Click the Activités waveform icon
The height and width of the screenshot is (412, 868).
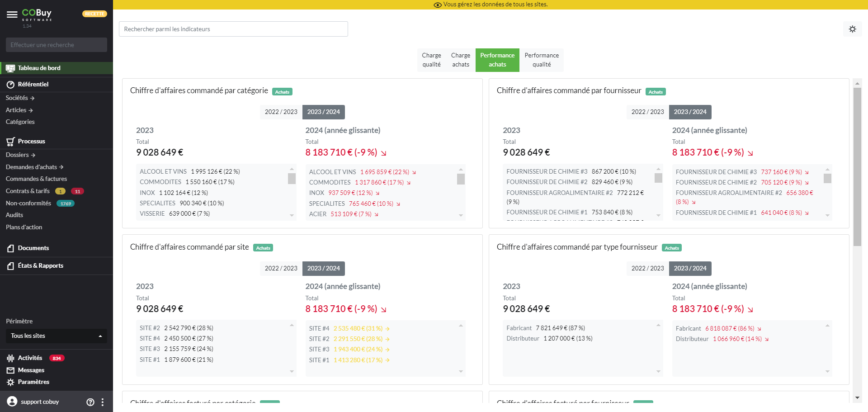10,358
